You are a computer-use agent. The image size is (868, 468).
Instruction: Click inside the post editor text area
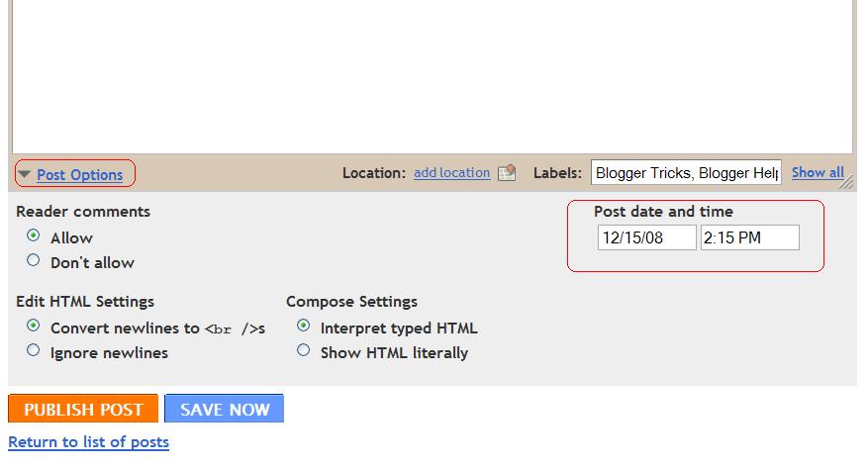[433, 74]
